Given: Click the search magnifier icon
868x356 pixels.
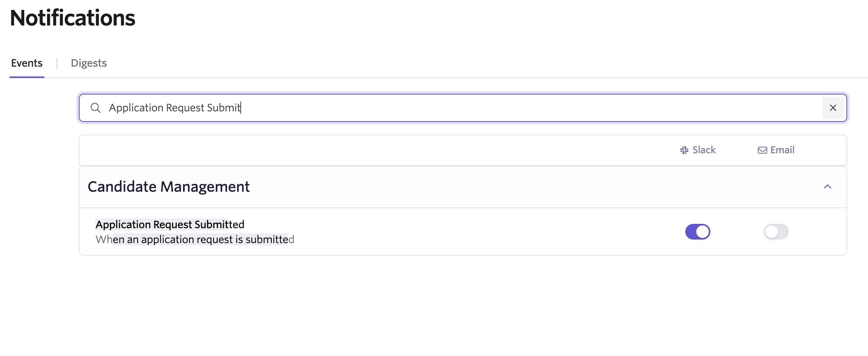Looking at the screenshot, I should (96, 108).
